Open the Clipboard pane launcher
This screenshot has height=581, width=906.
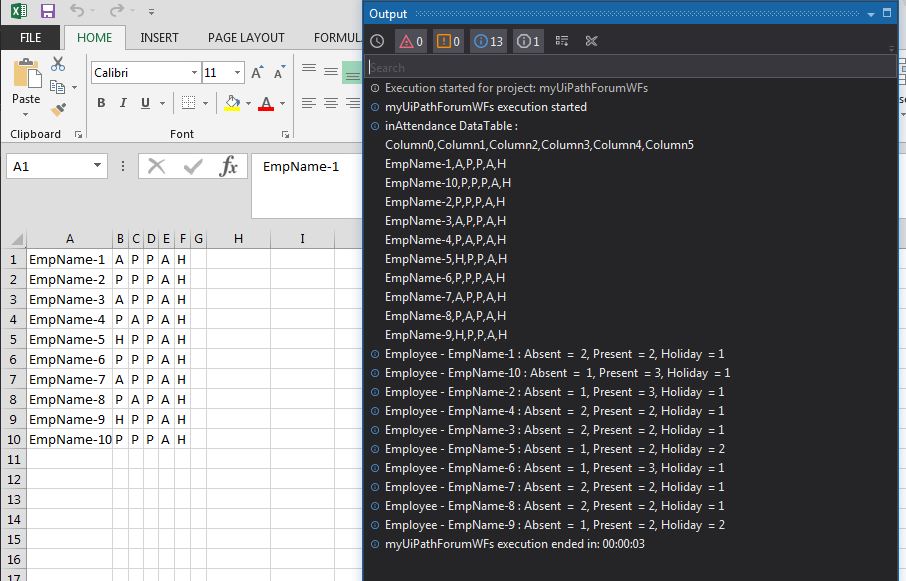pos(79,135)
